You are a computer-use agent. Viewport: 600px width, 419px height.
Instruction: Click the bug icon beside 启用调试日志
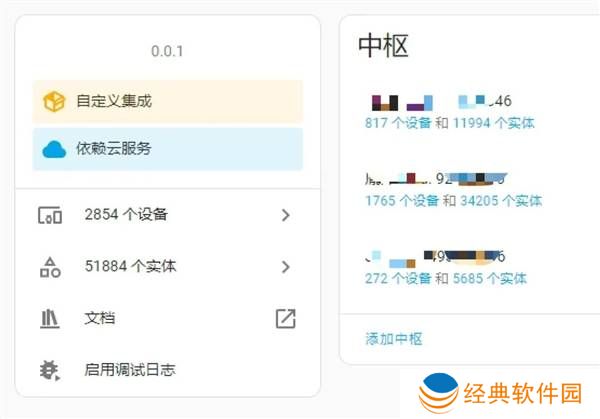coord(50,370)
